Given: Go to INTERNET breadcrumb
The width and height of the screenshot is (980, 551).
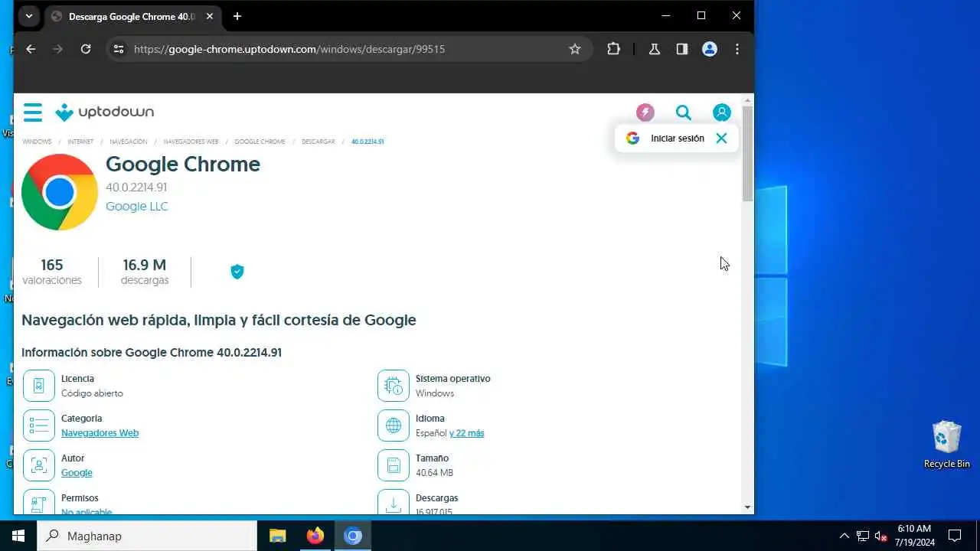Looking at the screenshot, I should tap(80, 142).
